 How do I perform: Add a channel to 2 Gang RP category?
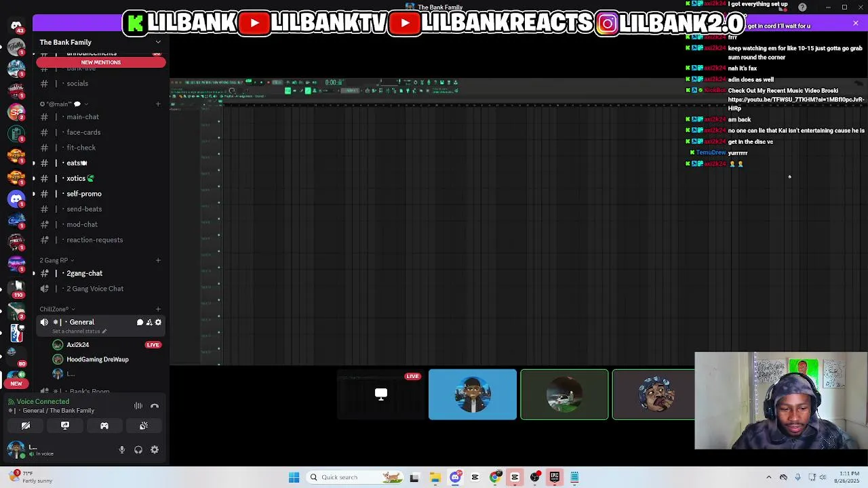tap(158, 260)
